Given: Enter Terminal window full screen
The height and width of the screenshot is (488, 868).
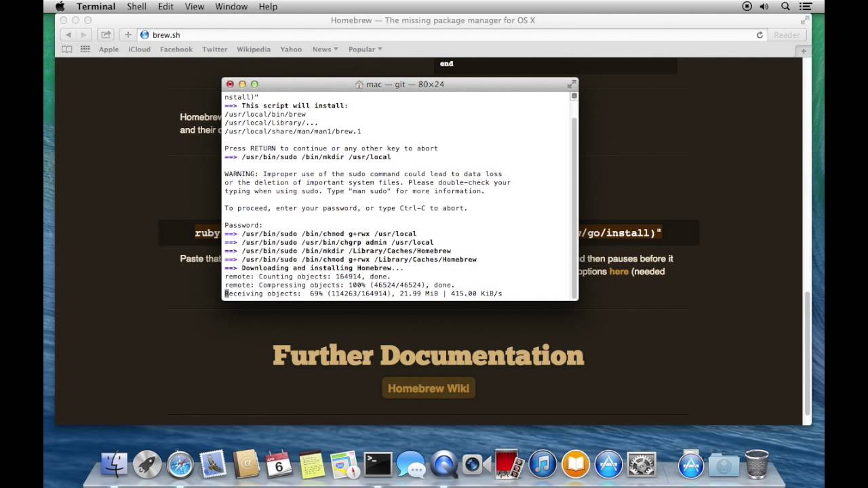Looking at the screenshot, I should pos(572,84).
